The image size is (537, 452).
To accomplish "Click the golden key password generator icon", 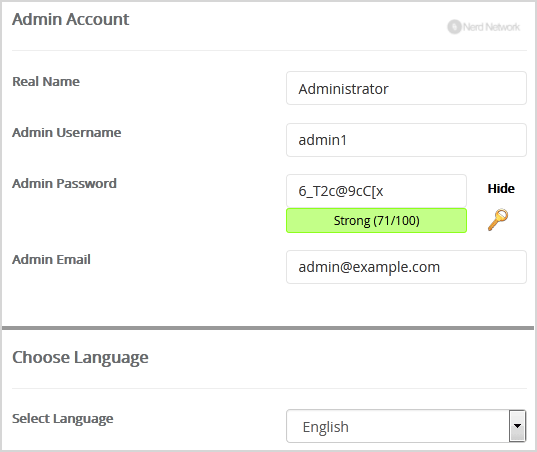I will click(498, 220).
